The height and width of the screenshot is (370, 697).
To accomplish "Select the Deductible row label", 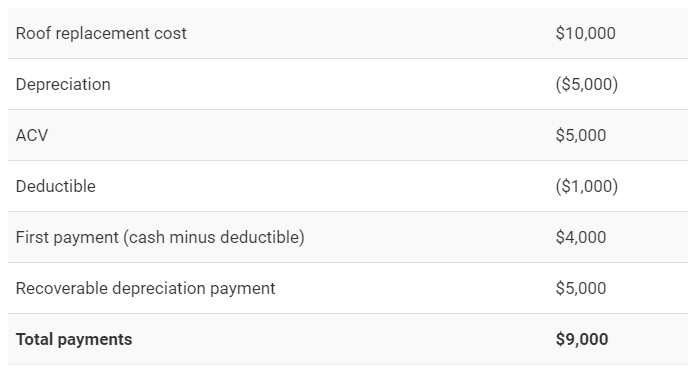I will 56,186.
